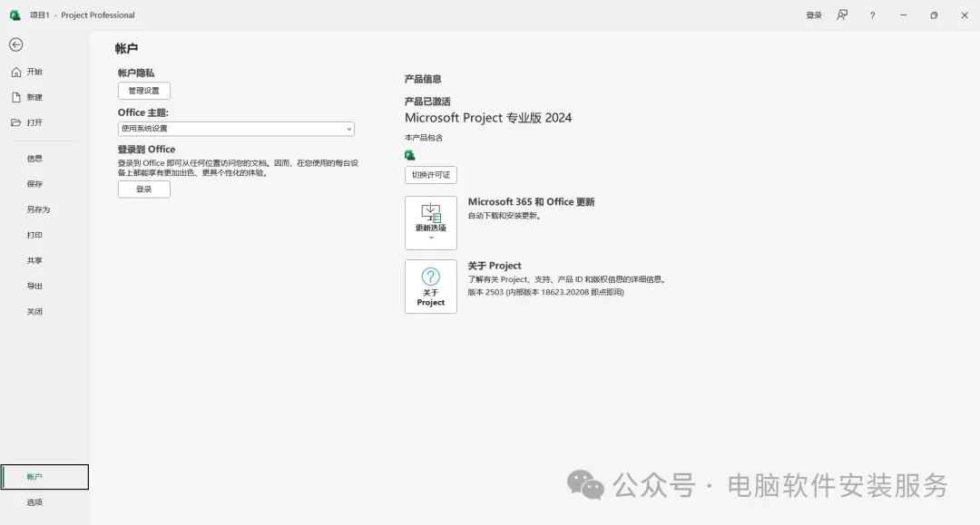This screenshot has width=980, height=525.
Task: Restore down the Project window
Action: pyautogui.click(x=934, y=15)
